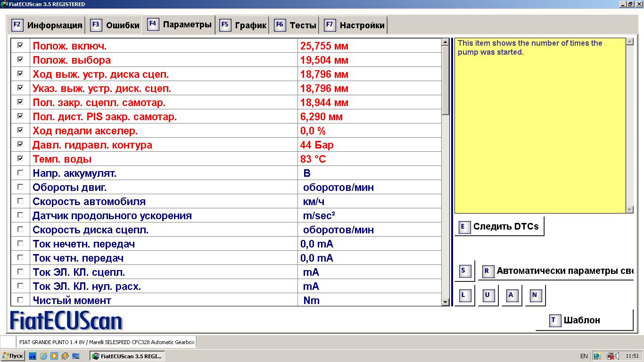Uncheck Давл. гидравл. контура parameter

pyautogui.click(x=20, y=144)
